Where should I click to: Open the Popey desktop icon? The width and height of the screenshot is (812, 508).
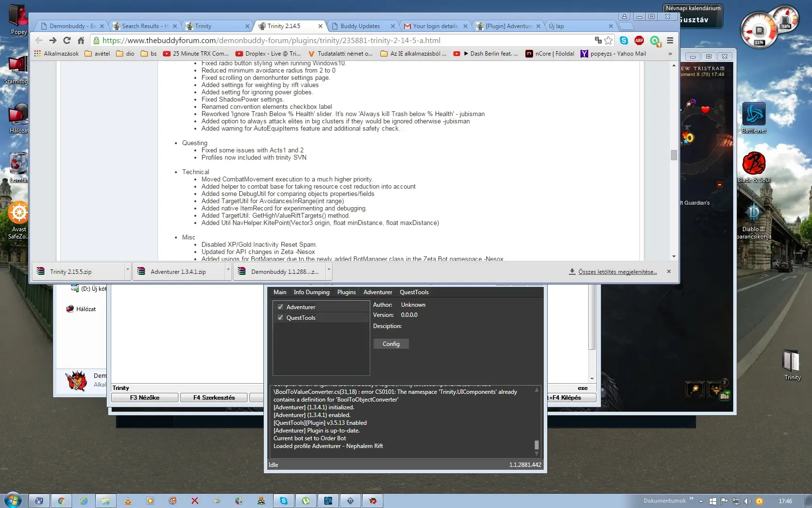point(18,19)
